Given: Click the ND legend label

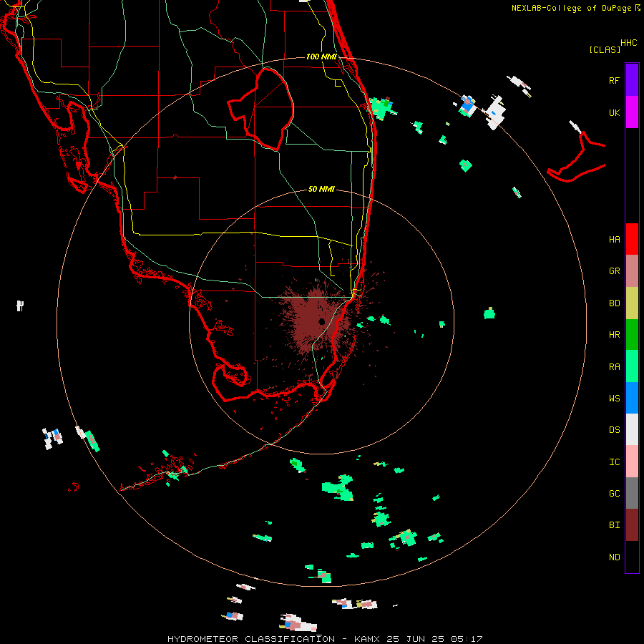Looking at the screenshot, I should click(x=614, y=557).
